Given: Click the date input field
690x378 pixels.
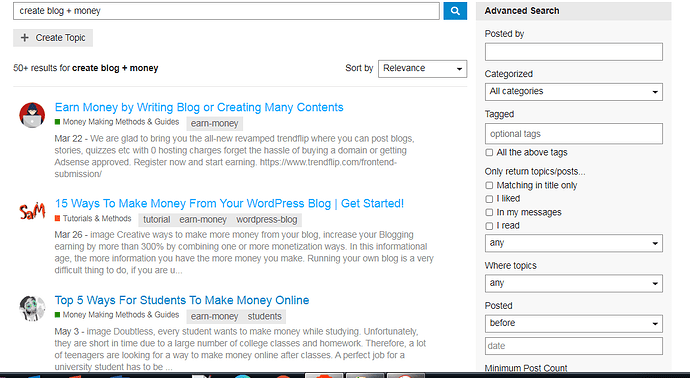Looking at the screenshot, I should (574, 346).
